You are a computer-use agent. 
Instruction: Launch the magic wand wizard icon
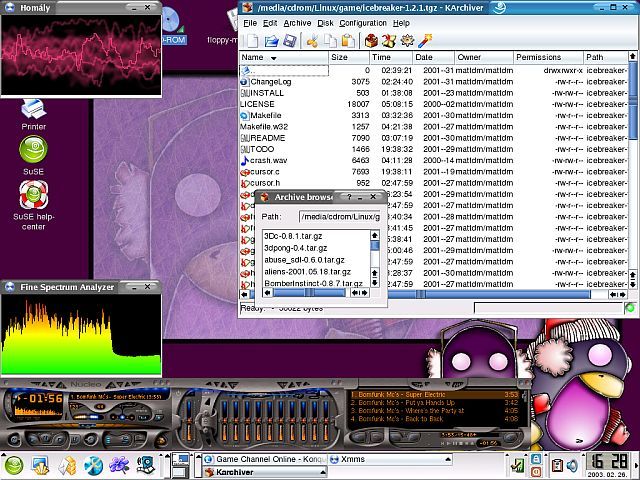[x=425, y=41]
